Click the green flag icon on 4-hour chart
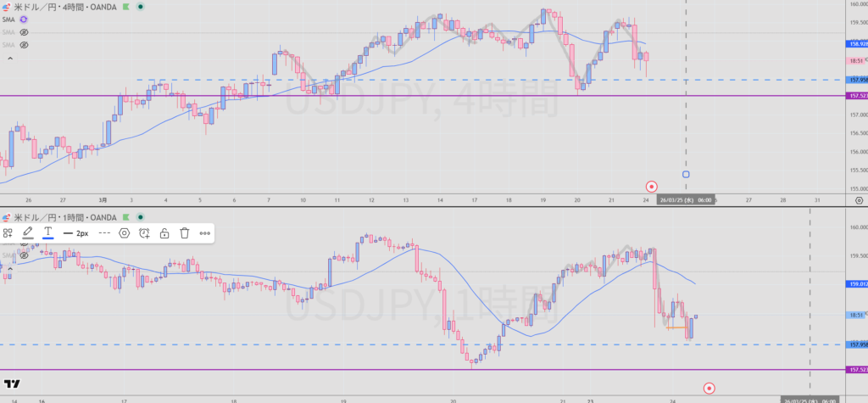Image resolution: width=868 pixels, height=403 pixels. (126, 6)
